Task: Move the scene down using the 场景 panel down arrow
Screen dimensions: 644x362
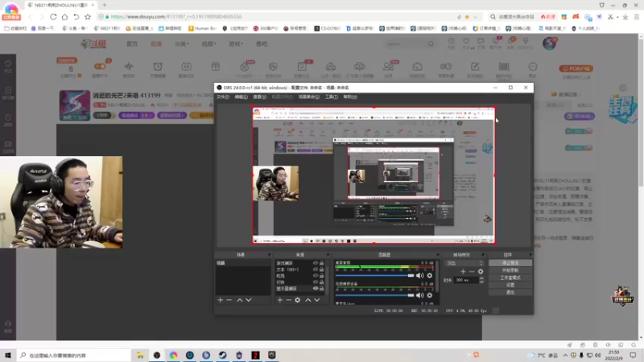Action: click(249, 300)
